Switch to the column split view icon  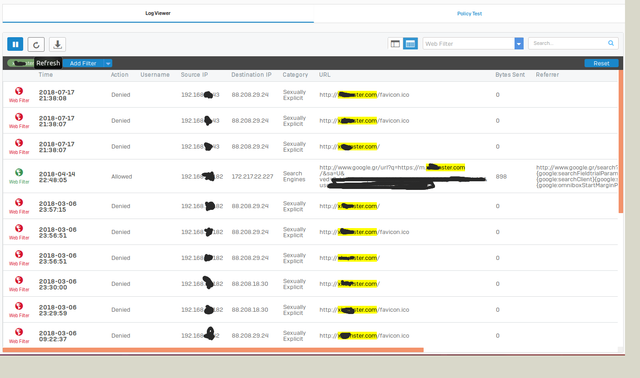(x=395, y=44)
